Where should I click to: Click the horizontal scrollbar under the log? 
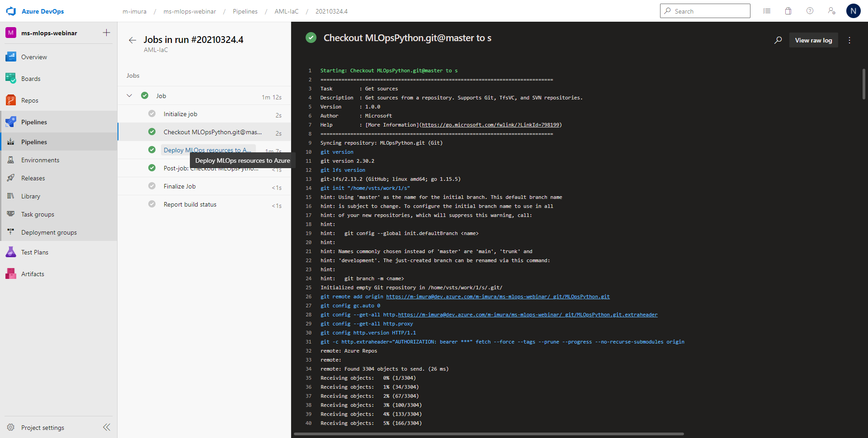tap(489, 434)
